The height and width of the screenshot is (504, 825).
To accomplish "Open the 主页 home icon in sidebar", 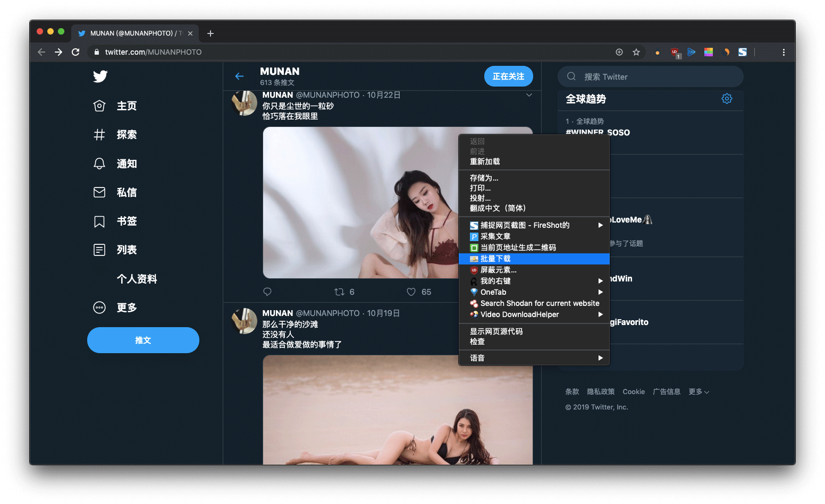I will click(x=99, y=106).
